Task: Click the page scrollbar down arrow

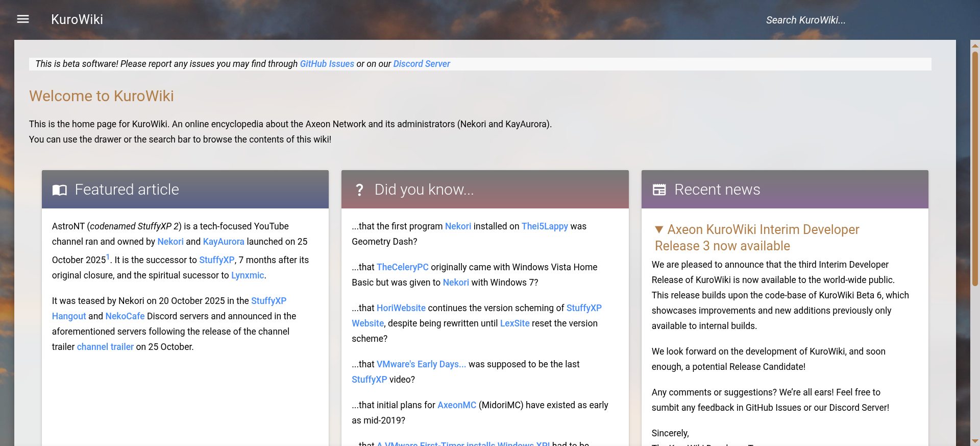Action: point(975,441)
